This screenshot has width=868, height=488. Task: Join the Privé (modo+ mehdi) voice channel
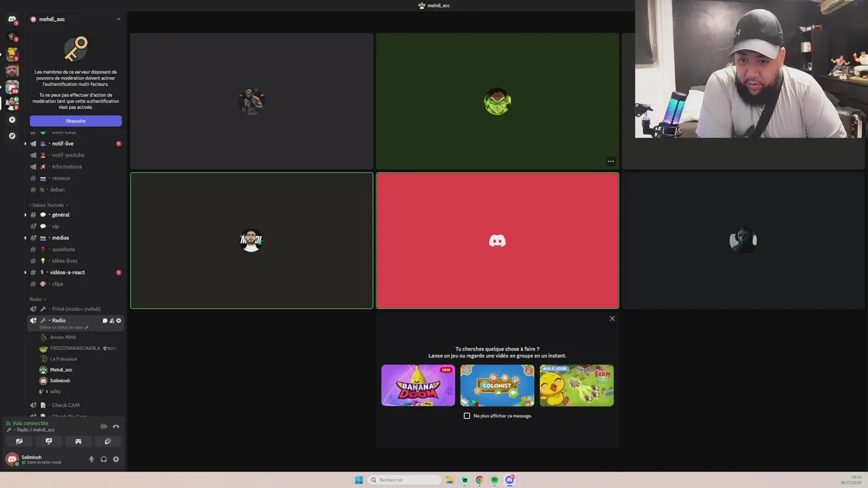[75, 309]
